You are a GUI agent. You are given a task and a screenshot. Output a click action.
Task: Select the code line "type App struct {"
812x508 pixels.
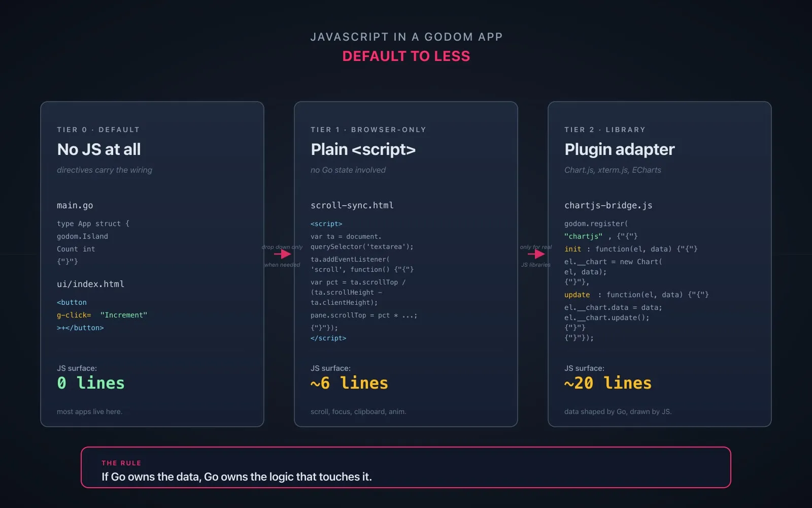click(93, 224)
